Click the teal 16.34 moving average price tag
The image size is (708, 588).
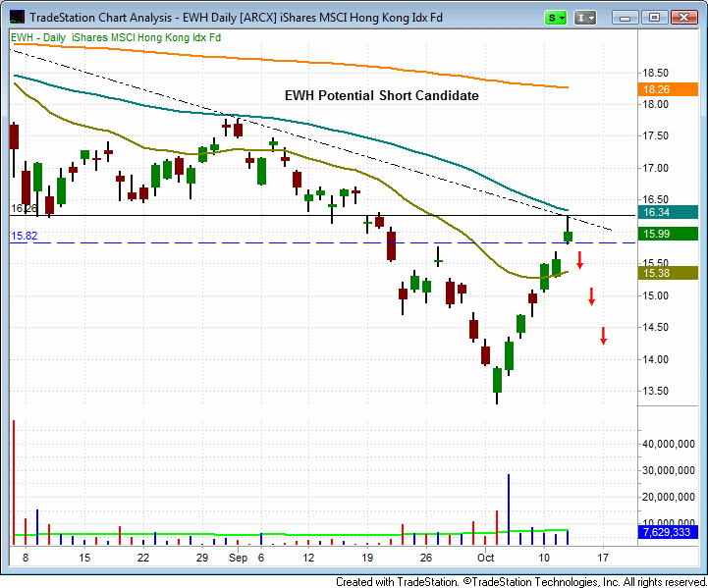click(x=668, y=212)
